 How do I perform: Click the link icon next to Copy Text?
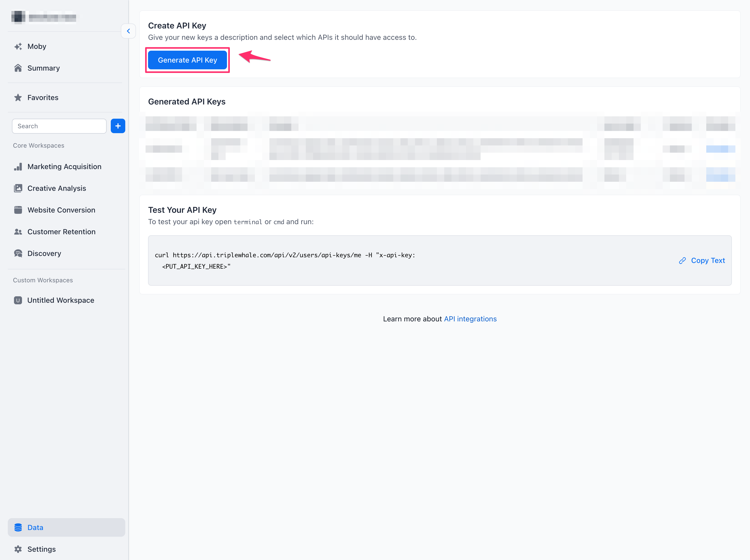point(682,261)
